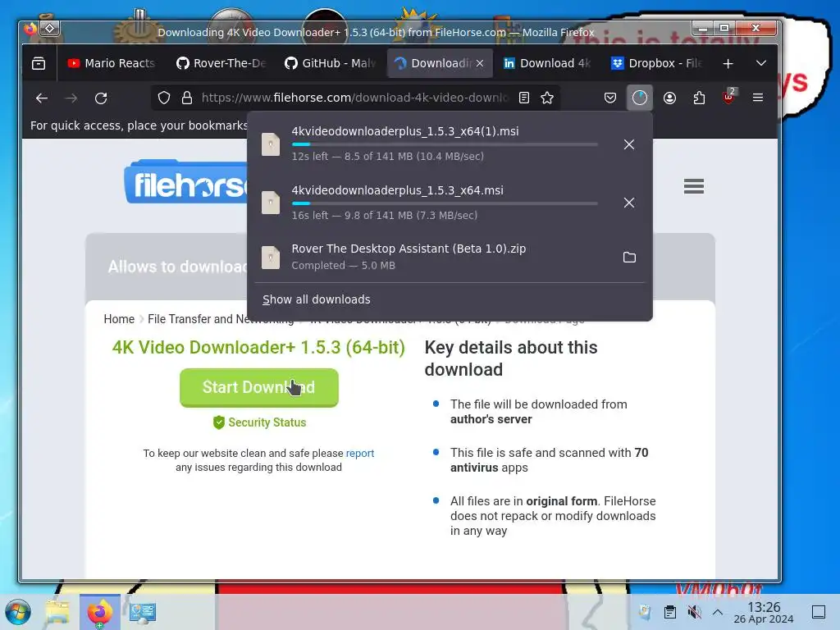The width and height of the screenshot is (840, 630).
Task: Switch to the Download 4k LinkedIn tab
Action: (547, 63)
